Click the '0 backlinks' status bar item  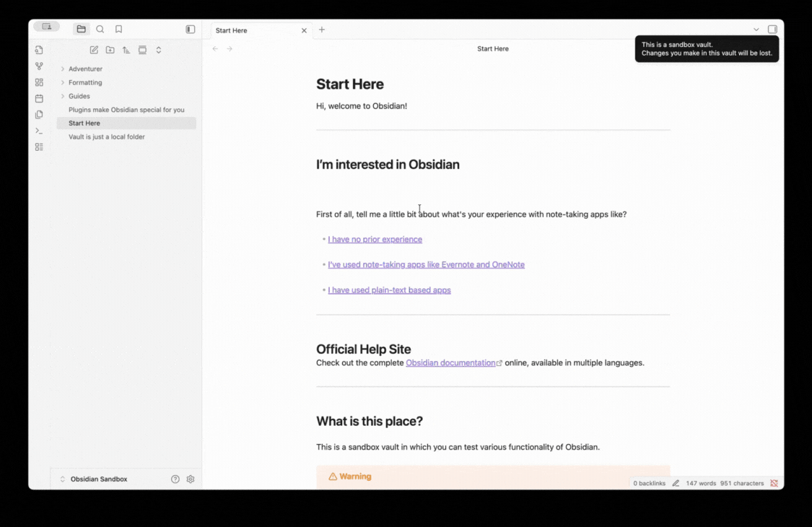(x=650, y=484)
